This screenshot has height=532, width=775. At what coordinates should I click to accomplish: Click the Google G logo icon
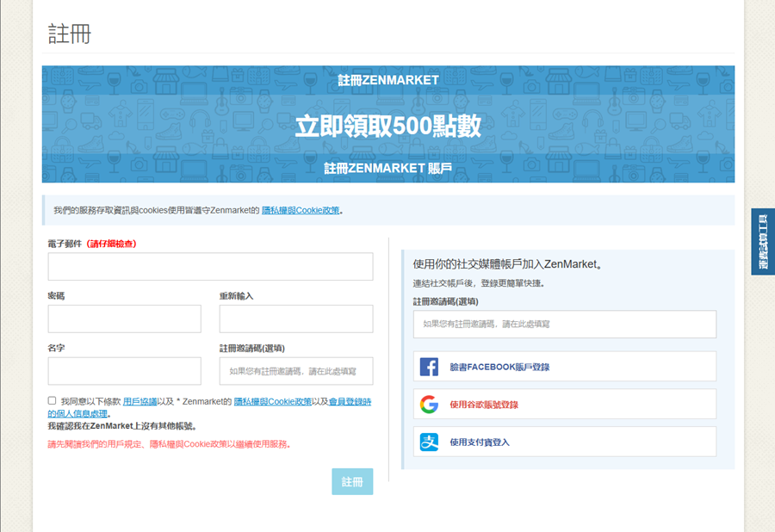[x=429, y=405]
